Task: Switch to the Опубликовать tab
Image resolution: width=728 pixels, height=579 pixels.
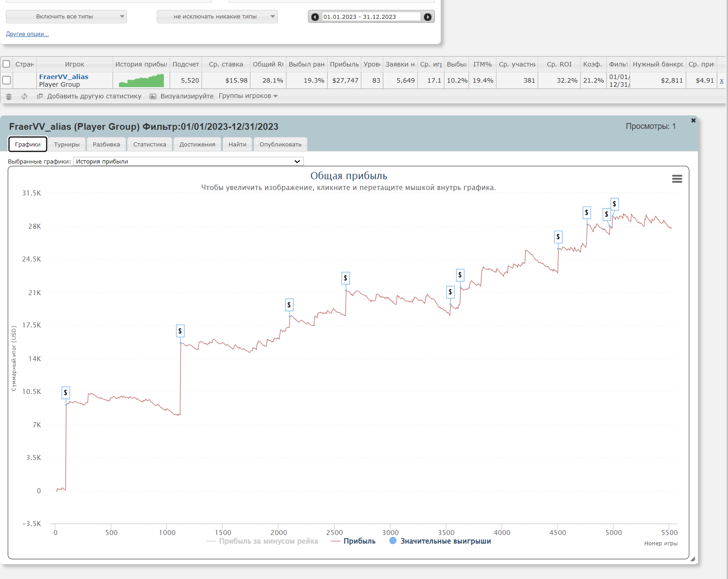Action: tap(281, 144)
